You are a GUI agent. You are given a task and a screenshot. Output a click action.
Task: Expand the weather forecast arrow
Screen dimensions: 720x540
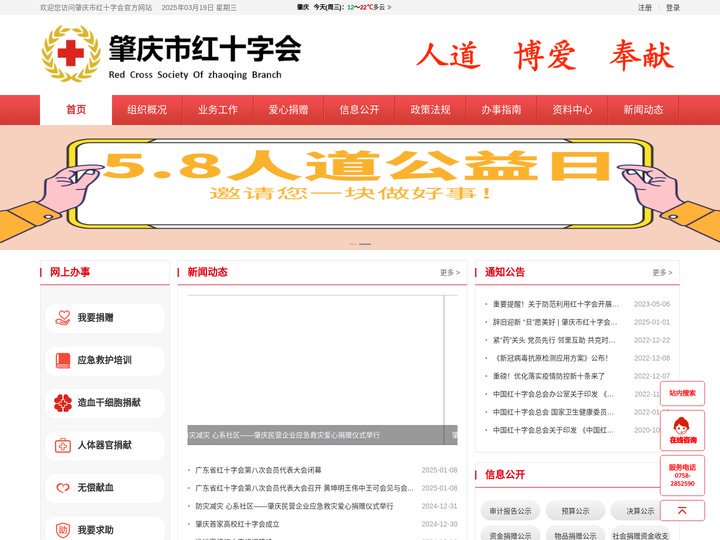pyautogui.click(x=389, y=7)
